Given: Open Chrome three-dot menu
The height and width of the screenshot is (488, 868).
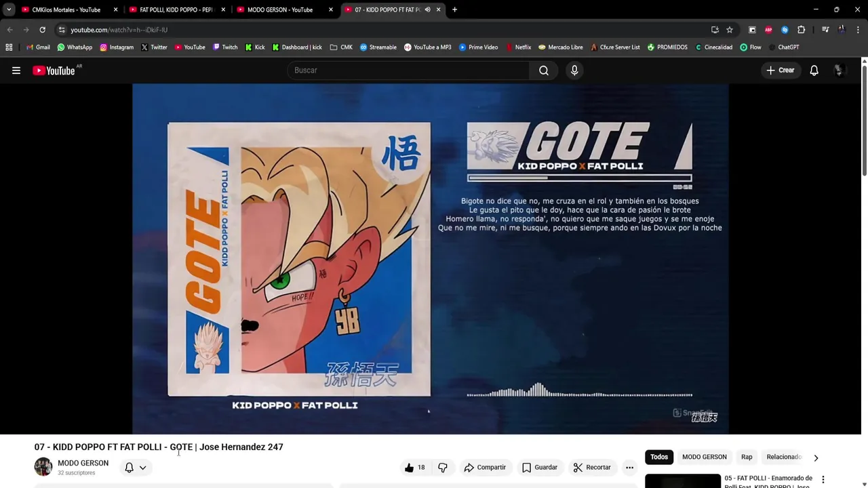Looking at the screenshot, I should [858, 30].
